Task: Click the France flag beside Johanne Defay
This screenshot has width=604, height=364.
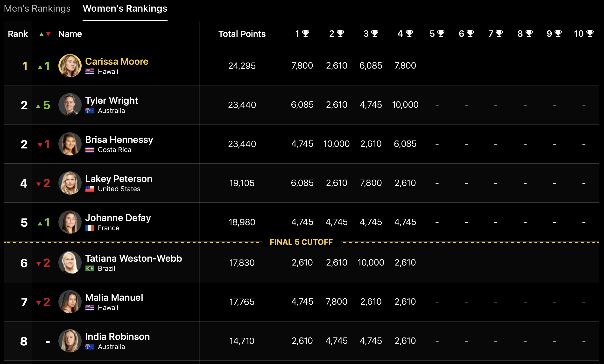Action: pos(90,228)
